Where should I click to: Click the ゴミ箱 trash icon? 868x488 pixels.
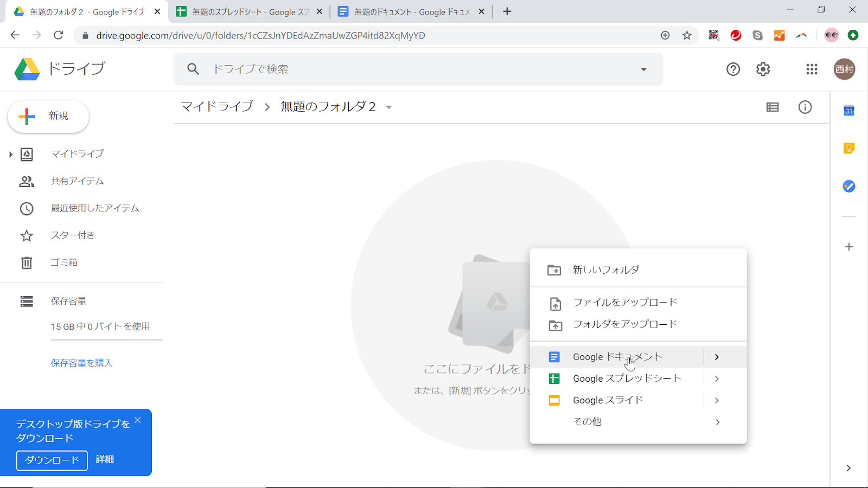point(27,262)
